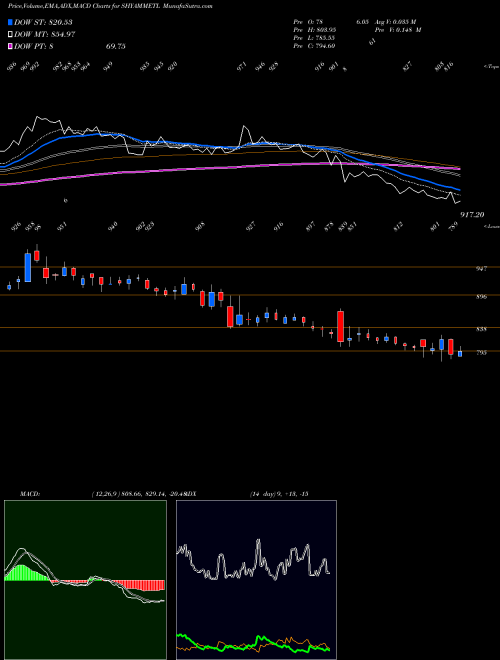
Task: Click the 'Pre V: 0.148 M' value
Action: (x=398, y=30)
